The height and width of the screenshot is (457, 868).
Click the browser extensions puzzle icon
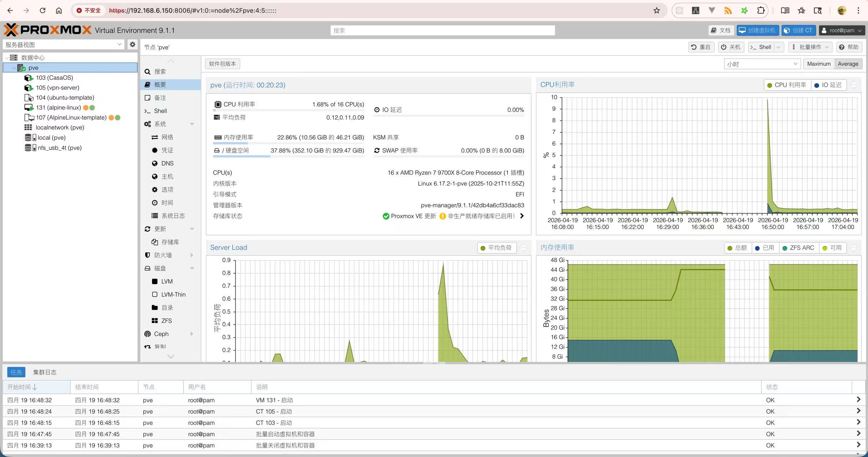761,10
